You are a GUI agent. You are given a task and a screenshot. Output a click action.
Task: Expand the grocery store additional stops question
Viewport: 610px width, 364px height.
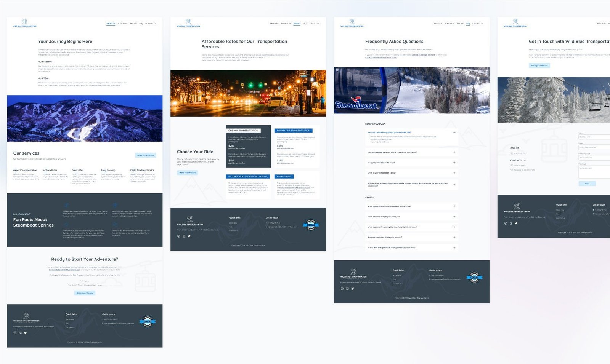(x=454, y=184)
